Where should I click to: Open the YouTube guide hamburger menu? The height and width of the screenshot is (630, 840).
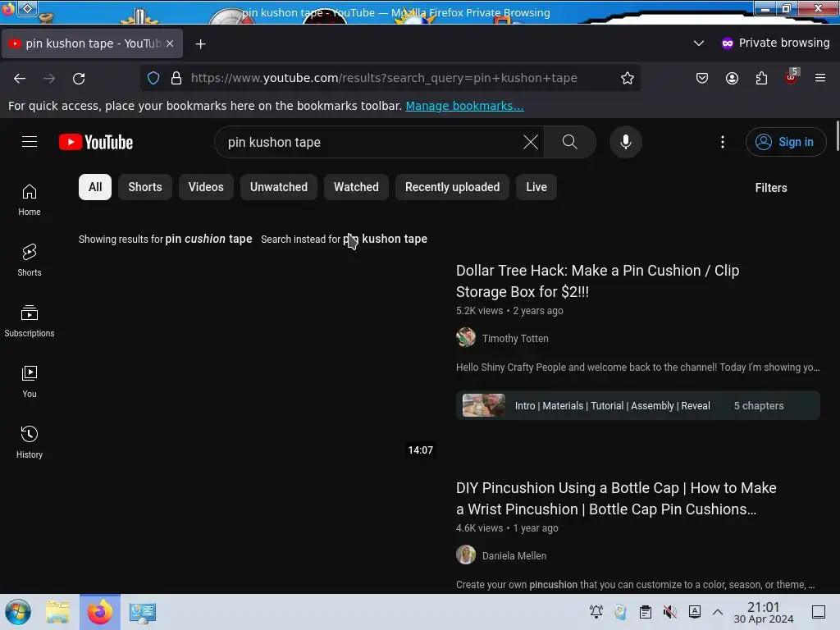click(x=30, y=141)
